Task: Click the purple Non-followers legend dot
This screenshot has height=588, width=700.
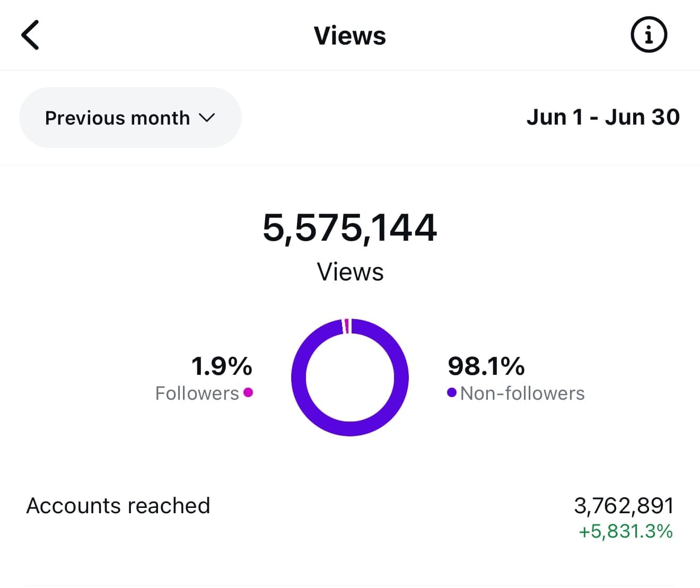Action: [452, 392]
